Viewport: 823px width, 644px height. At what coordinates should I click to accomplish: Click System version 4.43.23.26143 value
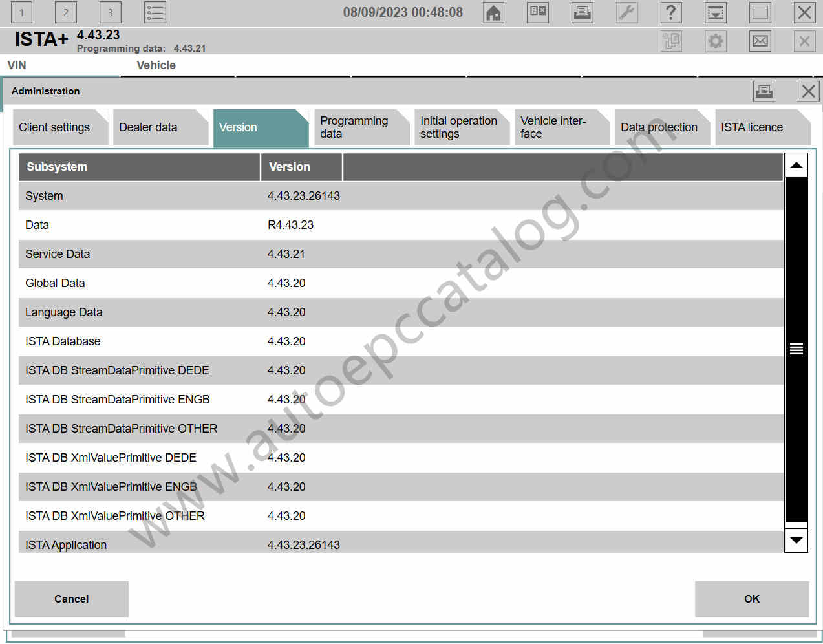[304, 196]
